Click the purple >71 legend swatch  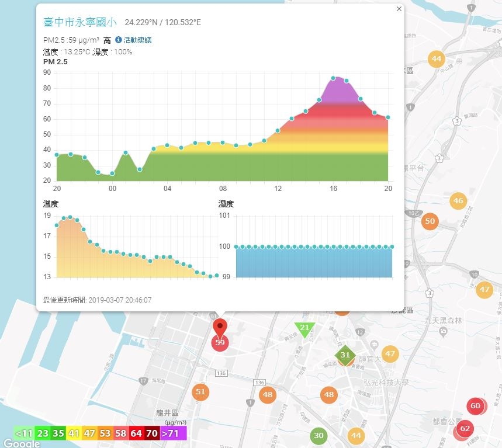173,433
